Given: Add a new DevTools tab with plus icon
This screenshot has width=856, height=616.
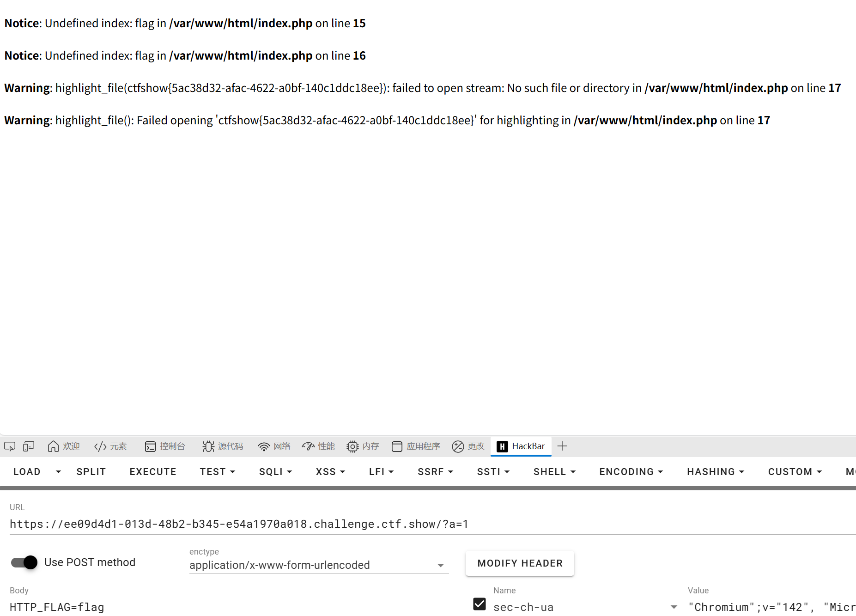Looking at the screenshot, I should [x=562, y=446].
